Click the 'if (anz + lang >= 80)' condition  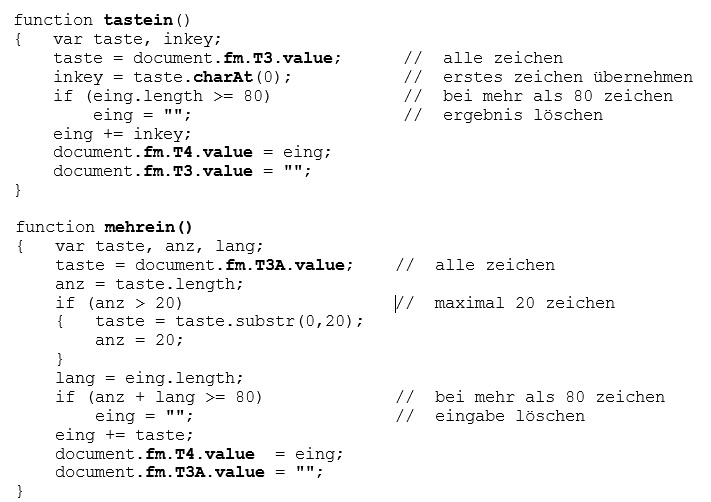point(159,397)
